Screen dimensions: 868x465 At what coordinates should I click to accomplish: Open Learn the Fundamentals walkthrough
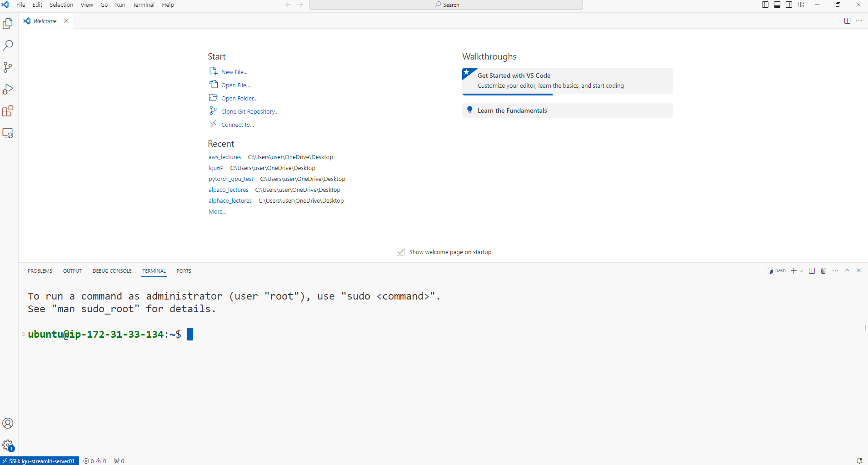[x=568, y=110]
